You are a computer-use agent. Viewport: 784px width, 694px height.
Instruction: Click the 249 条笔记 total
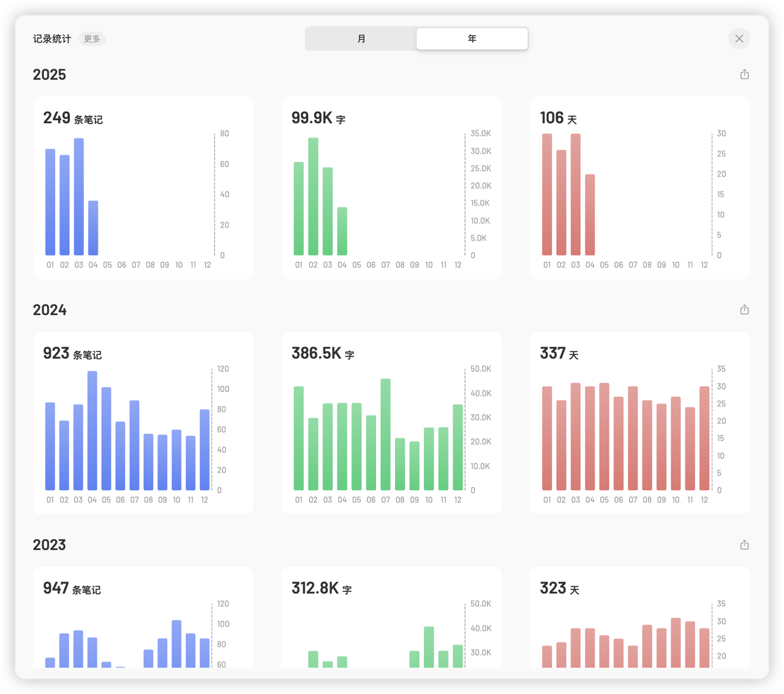(x=73, y=118)
